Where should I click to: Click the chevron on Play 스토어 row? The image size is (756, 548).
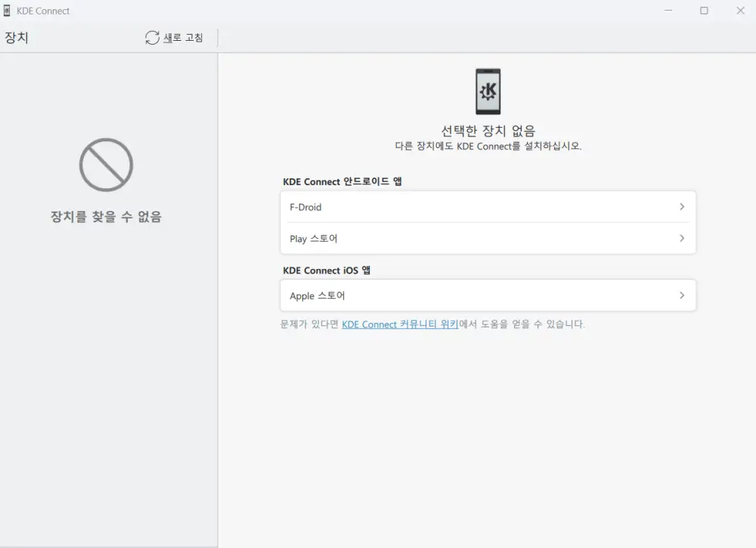pyautogui.click(x=682, y=239)
